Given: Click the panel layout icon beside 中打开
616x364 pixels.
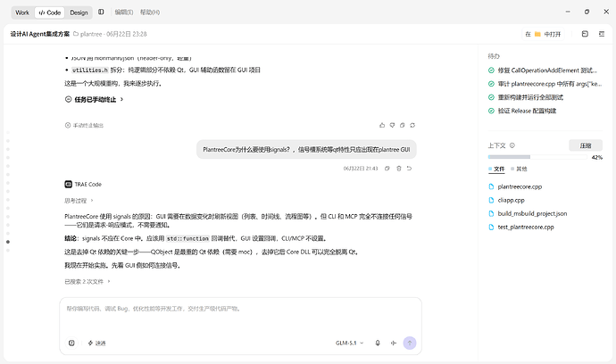Looking at the screenshot, I should pyautogui.click(x=585, y=34).
